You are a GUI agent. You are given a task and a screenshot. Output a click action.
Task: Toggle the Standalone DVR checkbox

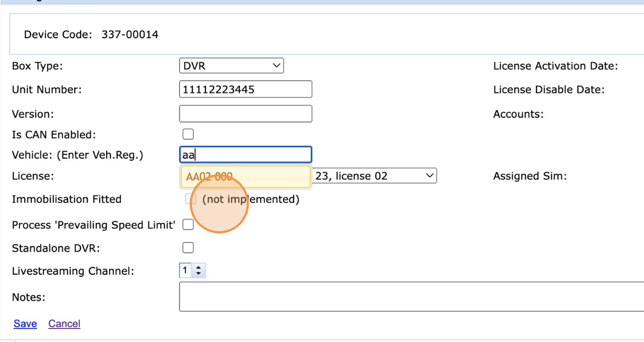tap(188, 247)
